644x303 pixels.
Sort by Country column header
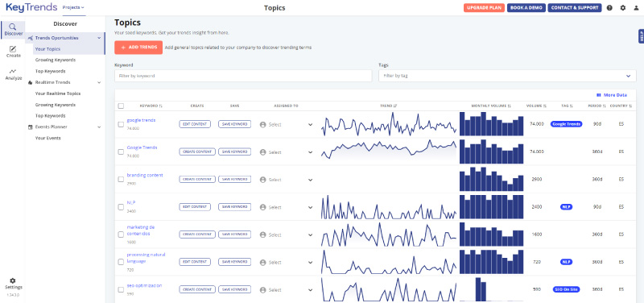pos(621,106)
